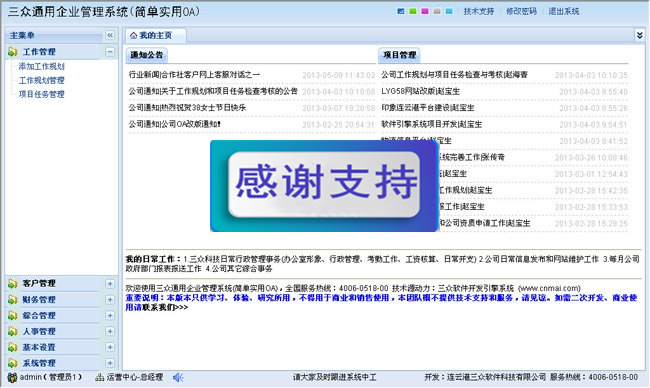Click the admin user icon in status bar
Screen dimensions: 650x388
[x=12, y=378]
